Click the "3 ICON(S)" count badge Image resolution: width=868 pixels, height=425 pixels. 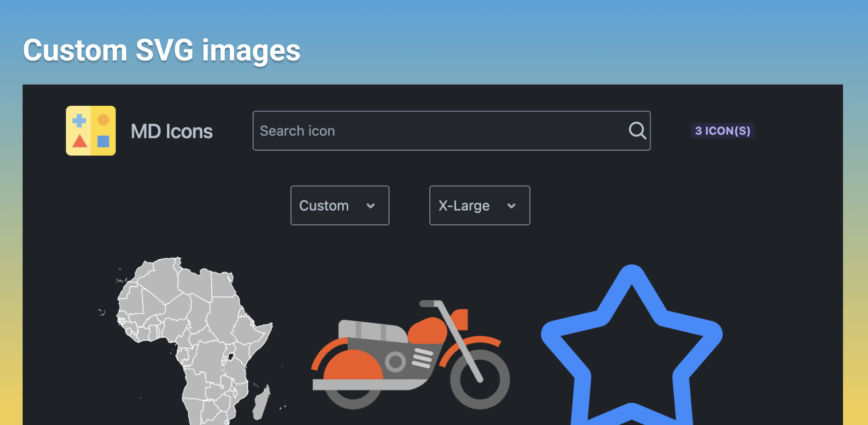point(722,131)
